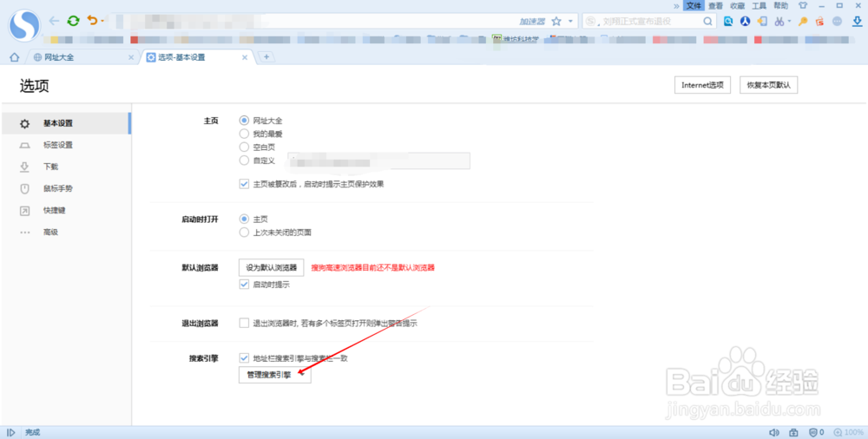Viewport: 868px width, 439px height.
Task: Click the dark-blue person circle icon
Action: pyautogui.click(x=745, y=21)
